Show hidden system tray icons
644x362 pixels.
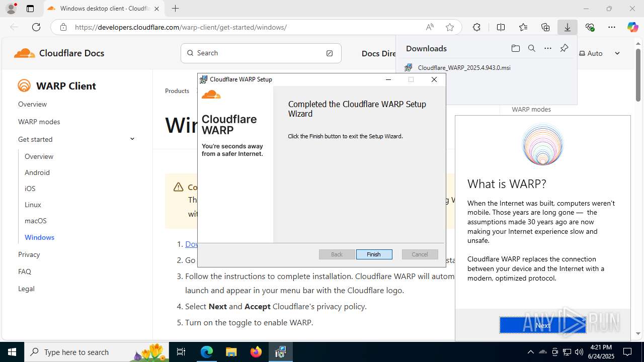pos(530,352)
